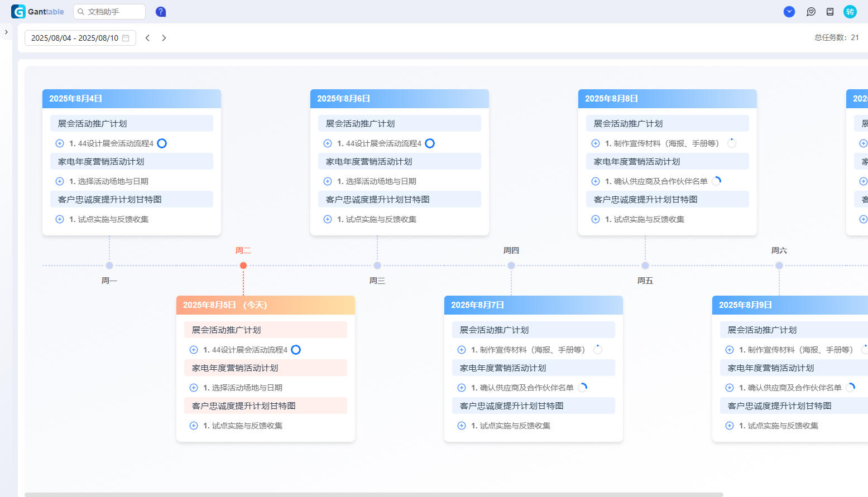Expand 试点实施与反馈收集 task in August 7 card

[462, 426]
